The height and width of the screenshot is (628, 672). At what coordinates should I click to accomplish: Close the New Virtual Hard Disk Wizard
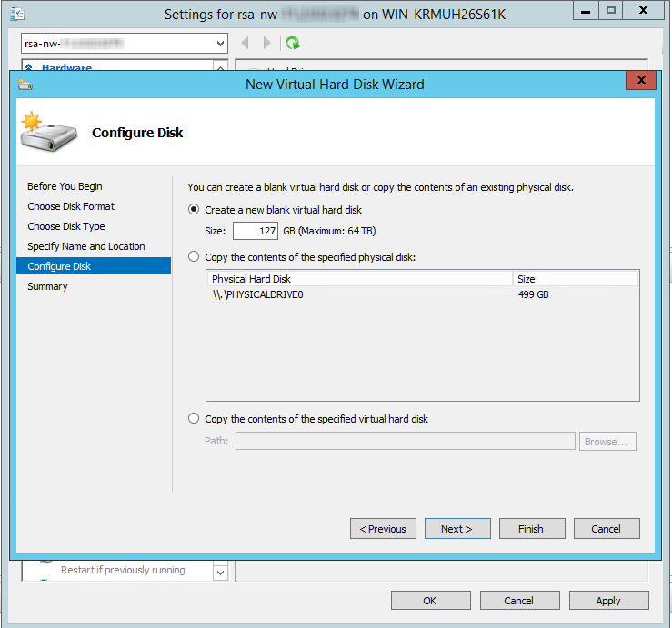point(641,82)
